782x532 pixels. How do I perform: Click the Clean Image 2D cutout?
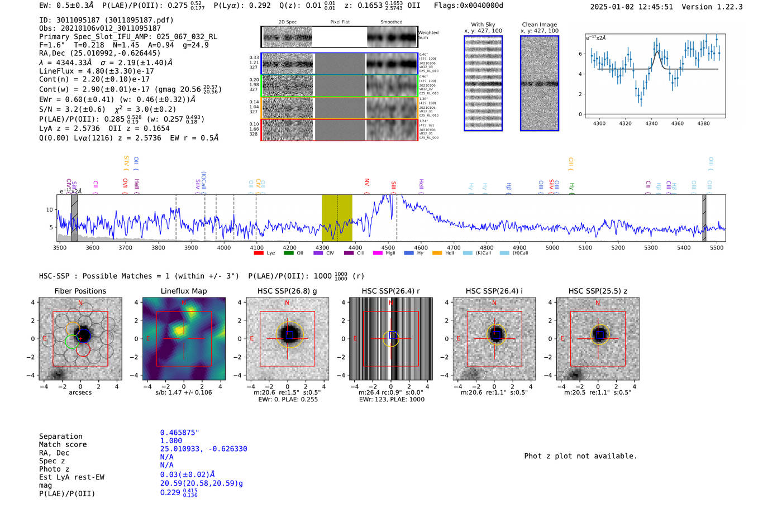(540, 83)
